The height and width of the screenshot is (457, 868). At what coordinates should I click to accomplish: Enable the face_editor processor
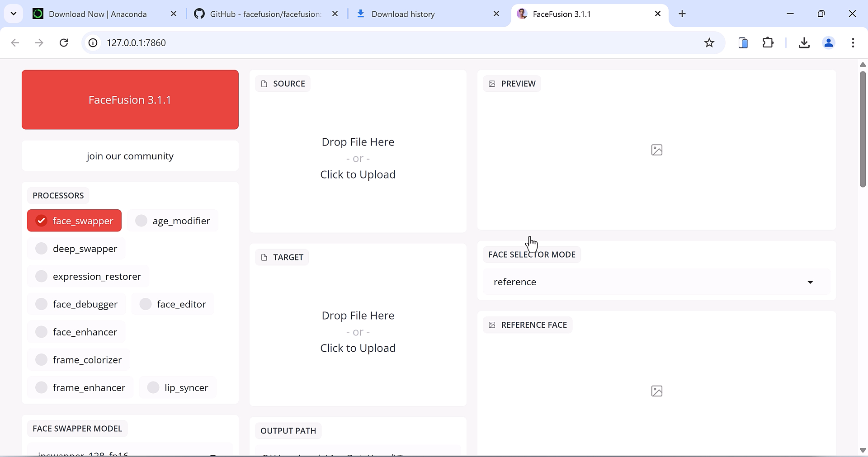(173, 304)
